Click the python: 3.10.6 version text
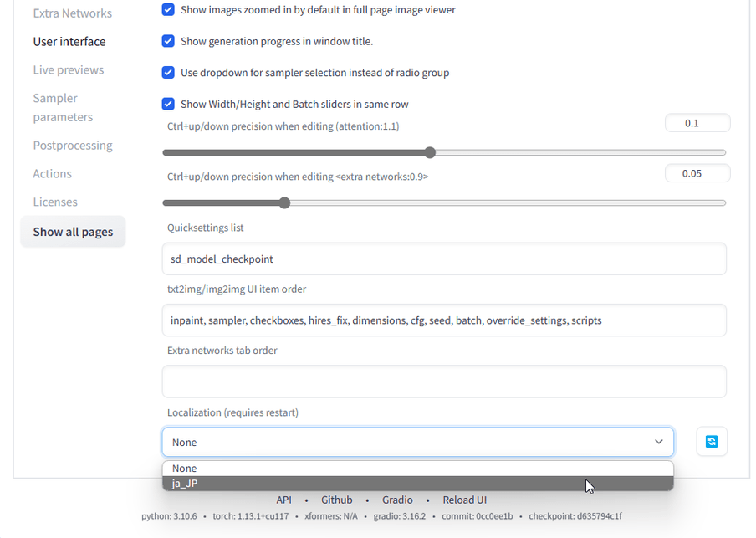Viewport: 756px width, 538px height. click(169, 516)
